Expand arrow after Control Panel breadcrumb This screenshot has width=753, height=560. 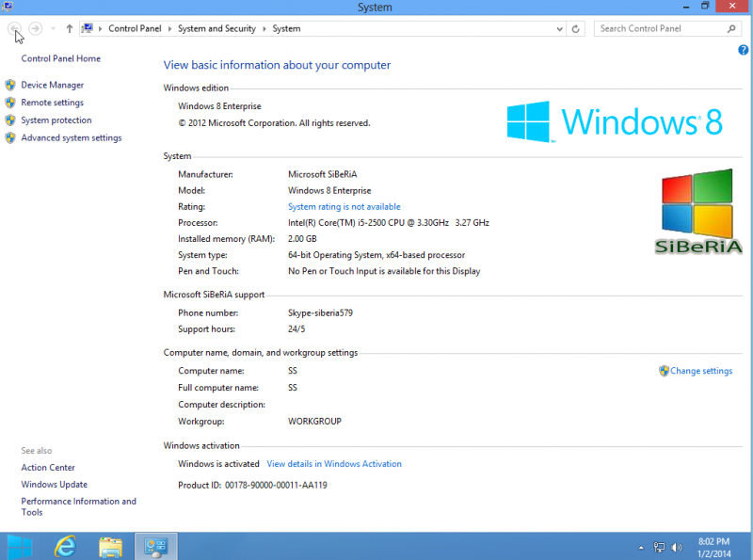coord(169,29)
